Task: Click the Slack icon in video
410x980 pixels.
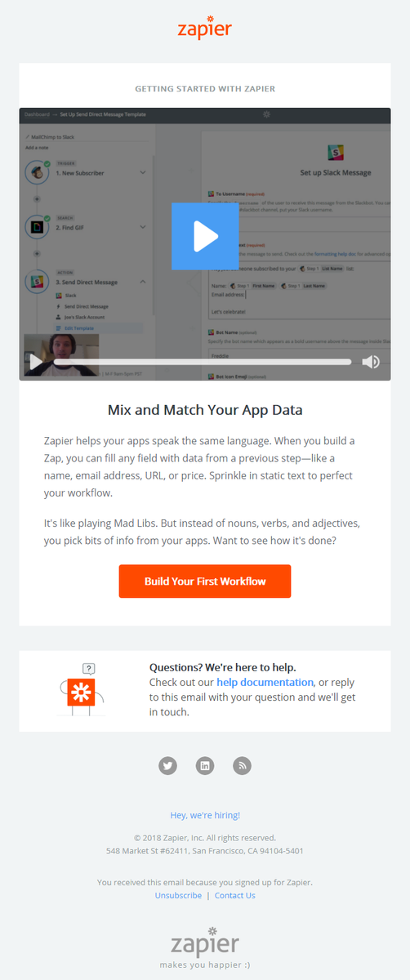Action: click(336, 153)
